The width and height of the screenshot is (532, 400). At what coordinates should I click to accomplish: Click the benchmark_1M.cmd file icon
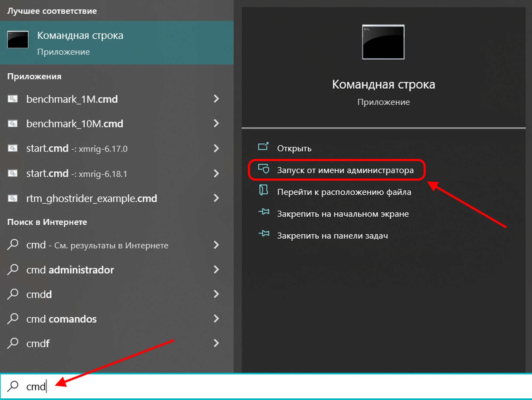pyautogui.click(x=13, y=99)
